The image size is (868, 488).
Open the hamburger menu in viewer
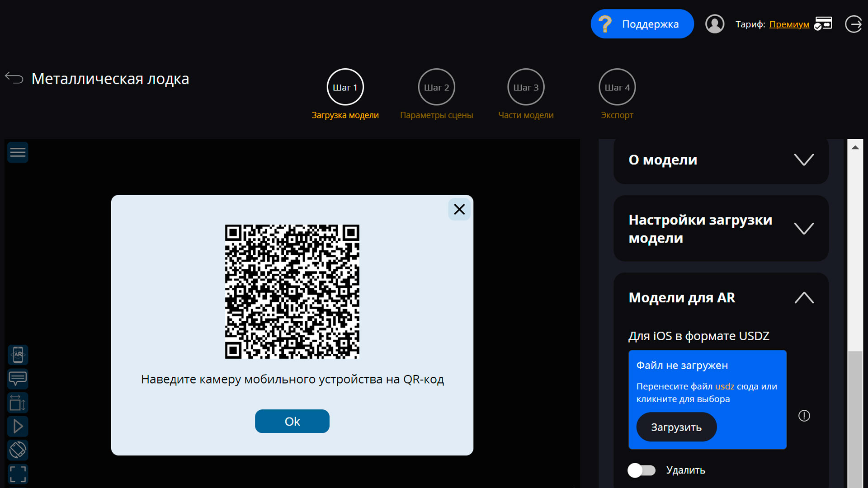[18, 152]
